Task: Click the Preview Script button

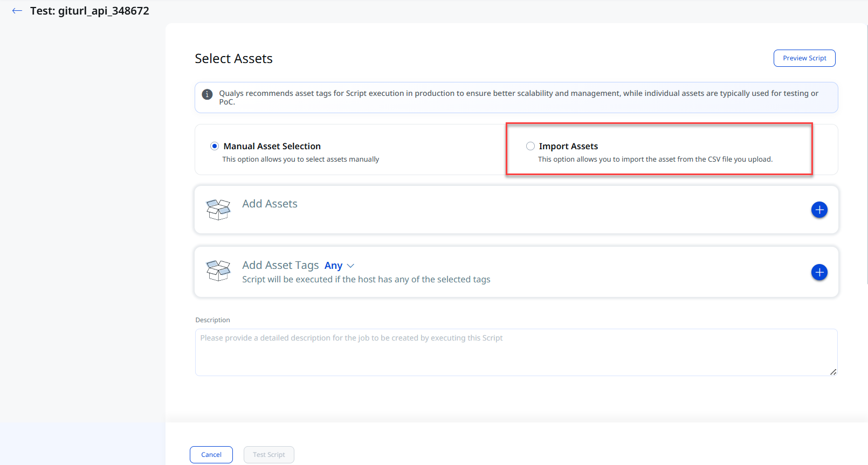Action: pos(804,58)
